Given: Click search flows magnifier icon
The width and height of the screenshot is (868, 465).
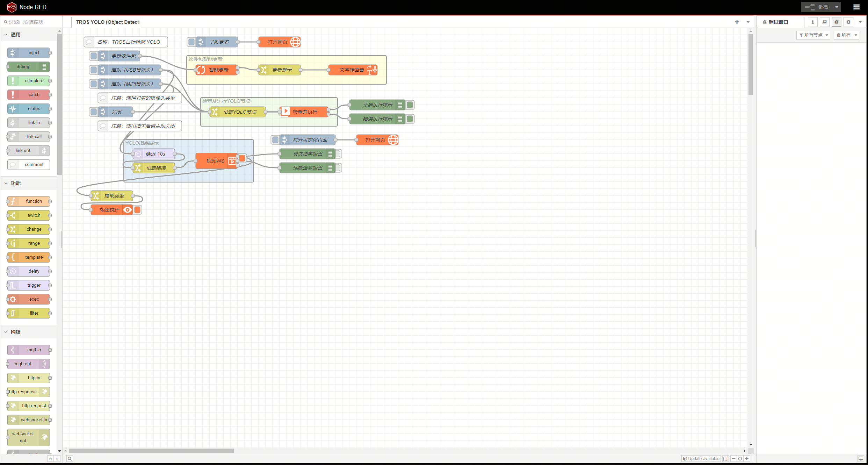Looking at the screenshot, I should click(x=70, y=459).
